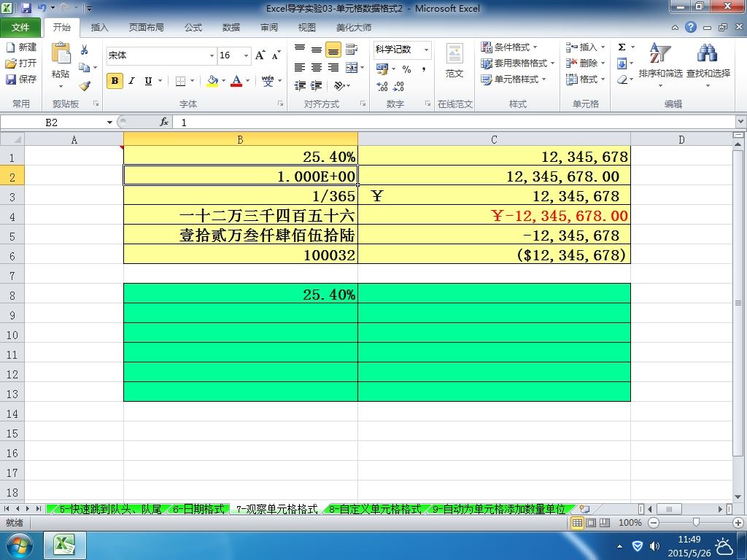Click the Cut scissors icon
747x560 pixels.
[85, 50]
